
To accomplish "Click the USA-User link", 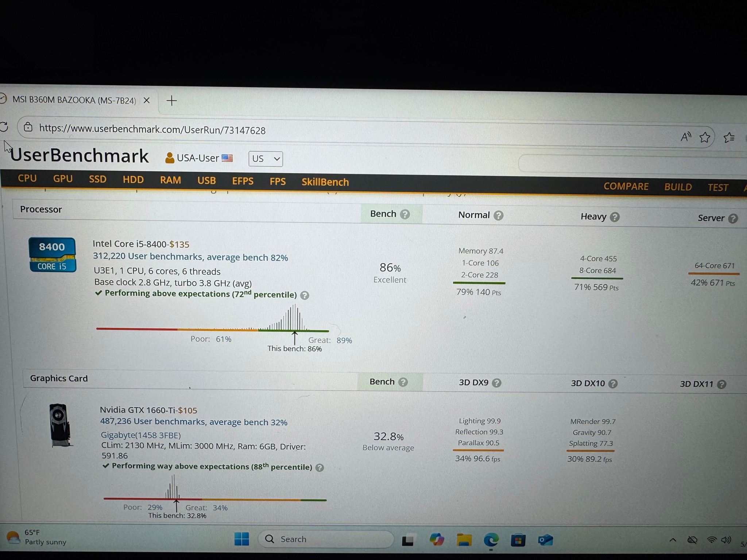I will tap(198, 158).
